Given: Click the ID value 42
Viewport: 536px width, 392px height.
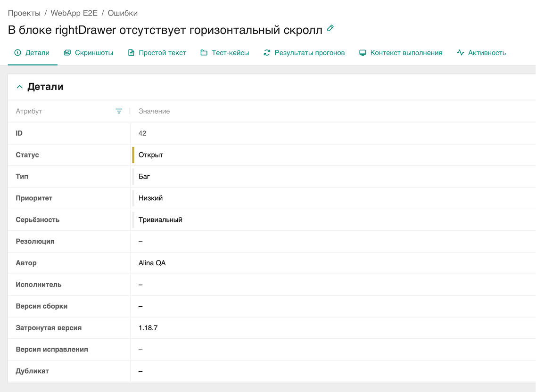Looking at the screenshot, I should (142, 133).
